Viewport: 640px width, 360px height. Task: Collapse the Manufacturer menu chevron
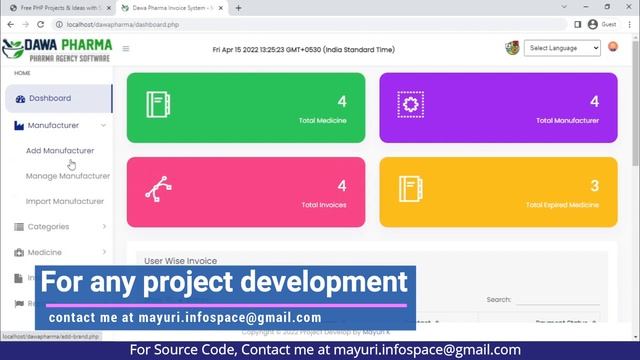point(103,126)
